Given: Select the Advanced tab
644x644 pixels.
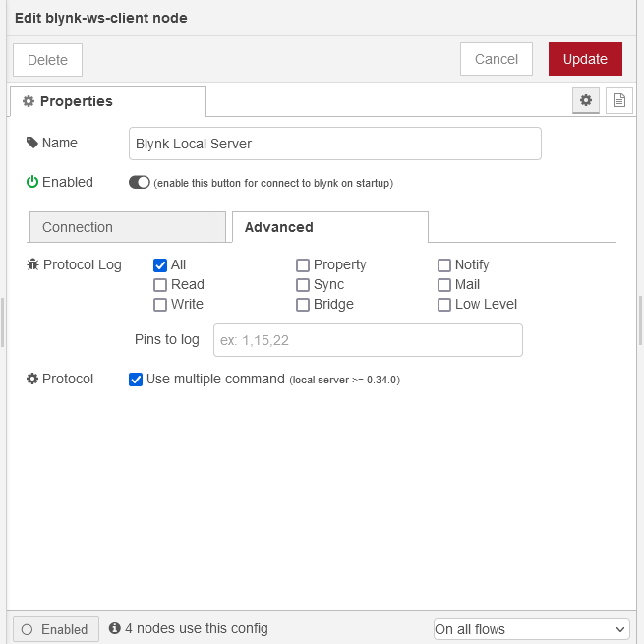Looking at the screenshot, I should click(x=329, y=227).
